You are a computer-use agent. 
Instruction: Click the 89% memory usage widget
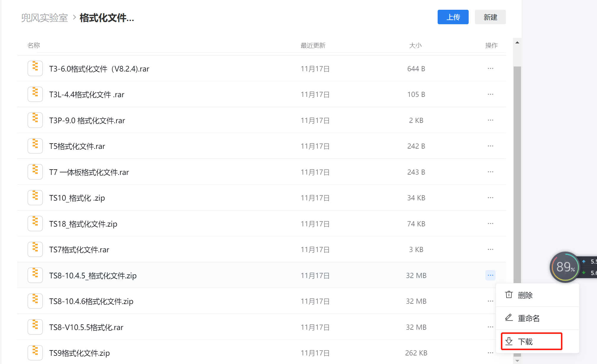565,267
